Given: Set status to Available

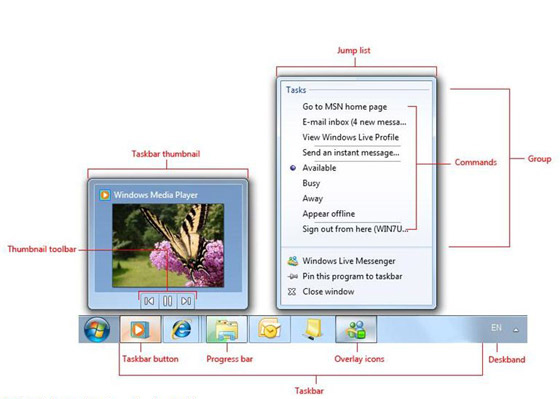Looking at the screenshot, I should coord(319,168).
